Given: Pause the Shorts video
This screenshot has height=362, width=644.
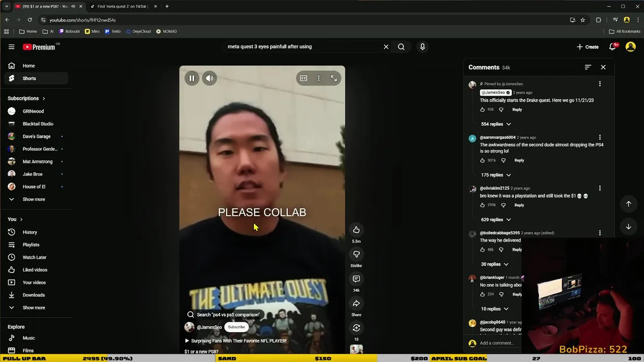Looking at the screenshot, I should pyautogui.click(x=192, y=78).
